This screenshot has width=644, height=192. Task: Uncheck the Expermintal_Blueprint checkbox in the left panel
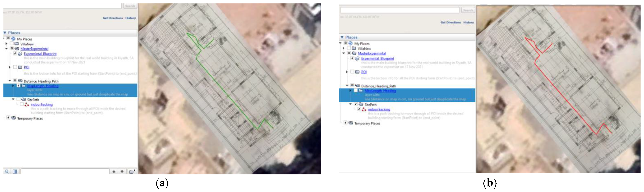pyautogui.click(x=15, y=54)
